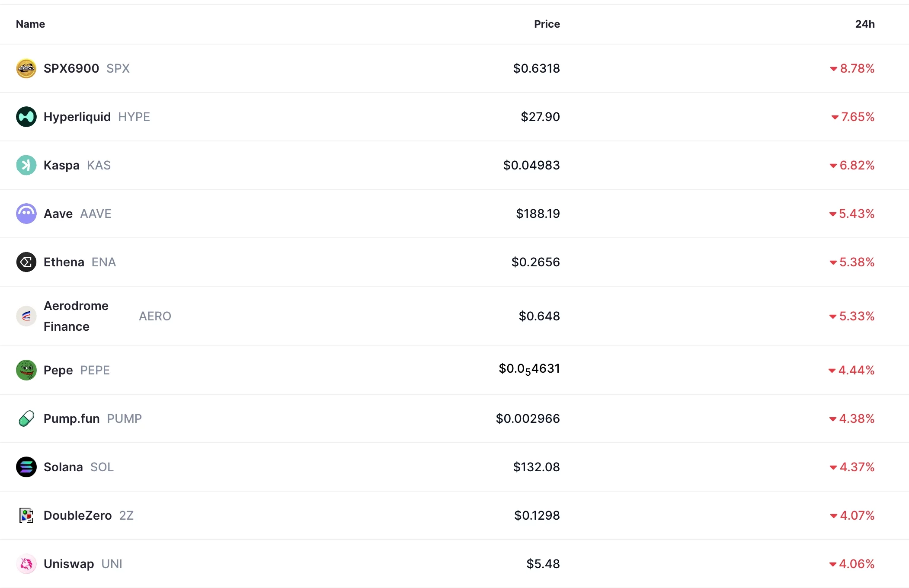Open Hyperliquid by clicking its name
Viewport: 909px width, 588px height.
[x=76, y=116]
